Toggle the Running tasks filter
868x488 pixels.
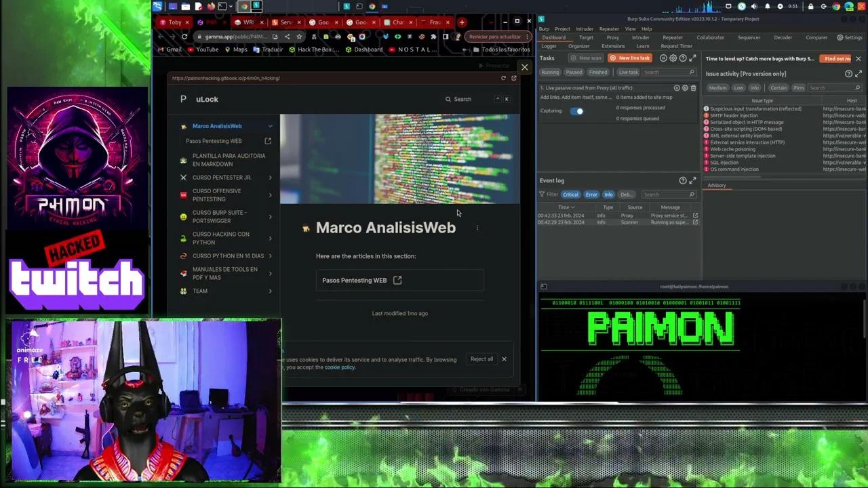point(550,73)
